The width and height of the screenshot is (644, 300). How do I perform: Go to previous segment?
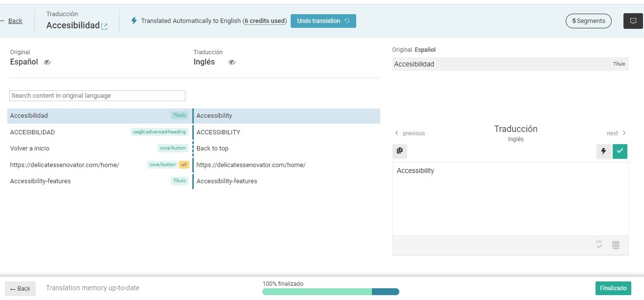point(410,133)
